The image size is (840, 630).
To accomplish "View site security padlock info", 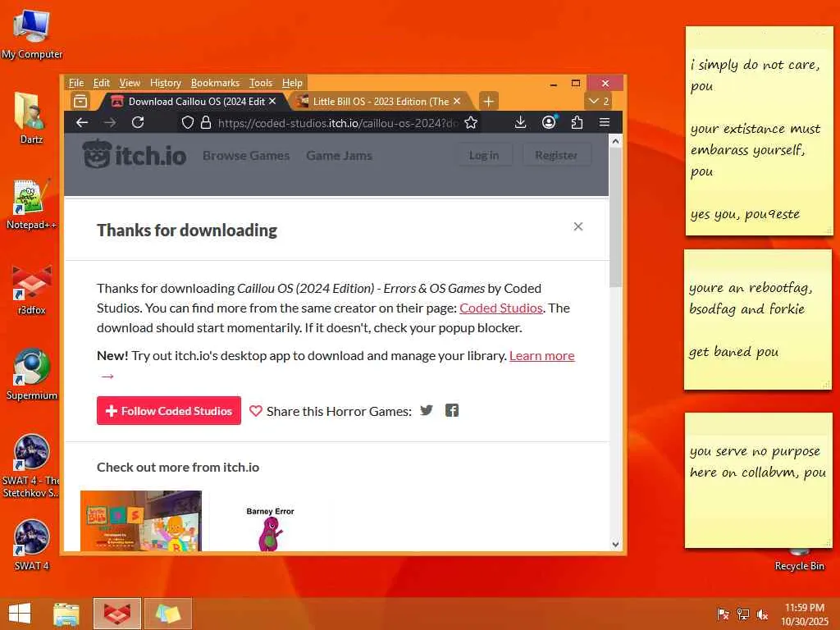I will 206,123.
